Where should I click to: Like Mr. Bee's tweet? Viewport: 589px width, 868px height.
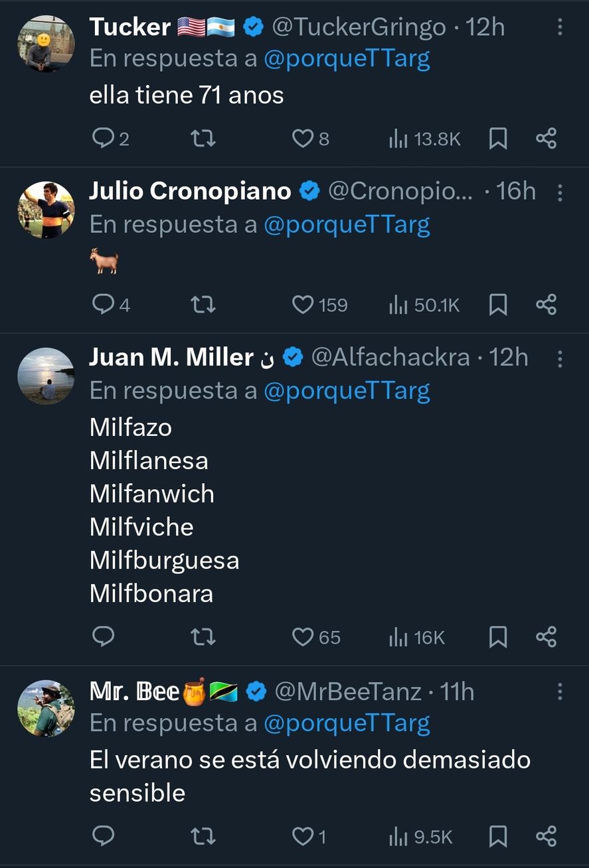point(303,836)
